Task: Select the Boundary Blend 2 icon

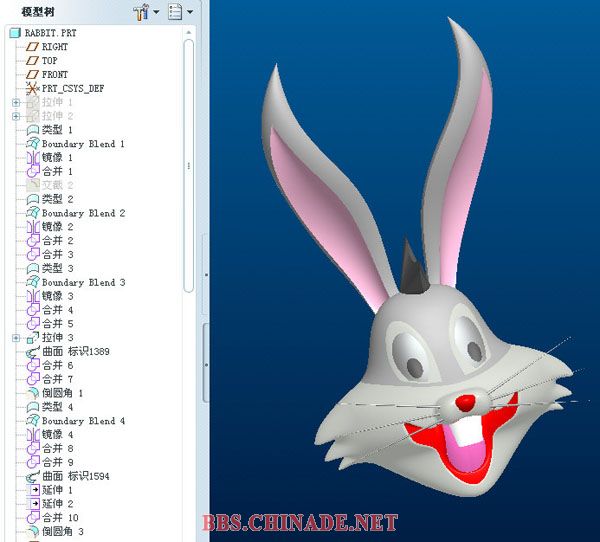Action: [33, 213]
